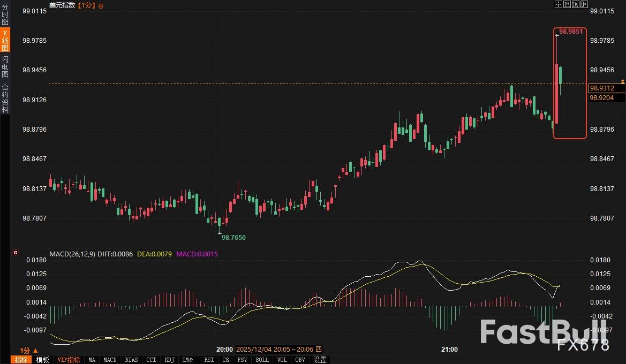Click the 【1分】 period label in chart title

point(87,5)
